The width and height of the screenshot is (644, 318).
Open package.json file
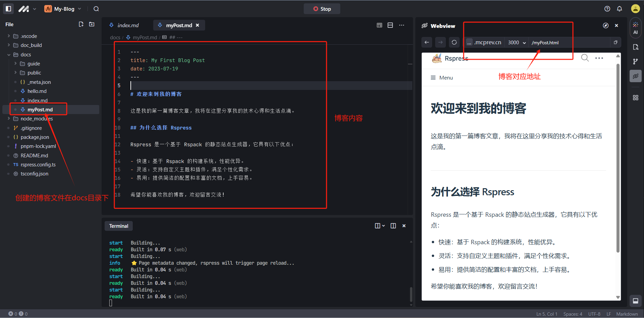pos(35,137)
